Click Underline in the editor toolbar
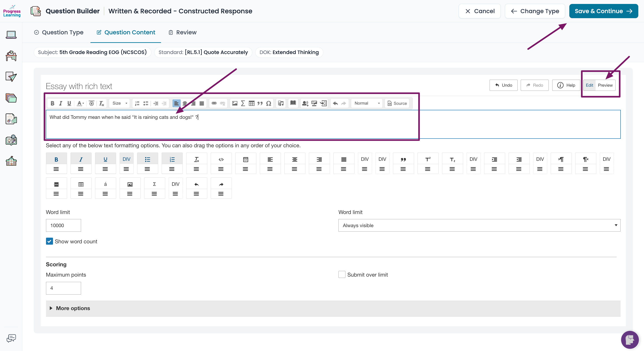This screenshot has height=351, width=644. pos(69,103)
